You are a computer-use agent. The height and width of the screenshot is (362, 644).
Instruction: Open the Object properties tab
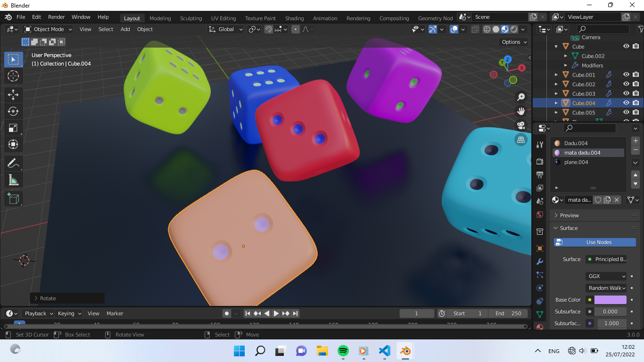tap(540, 248)
